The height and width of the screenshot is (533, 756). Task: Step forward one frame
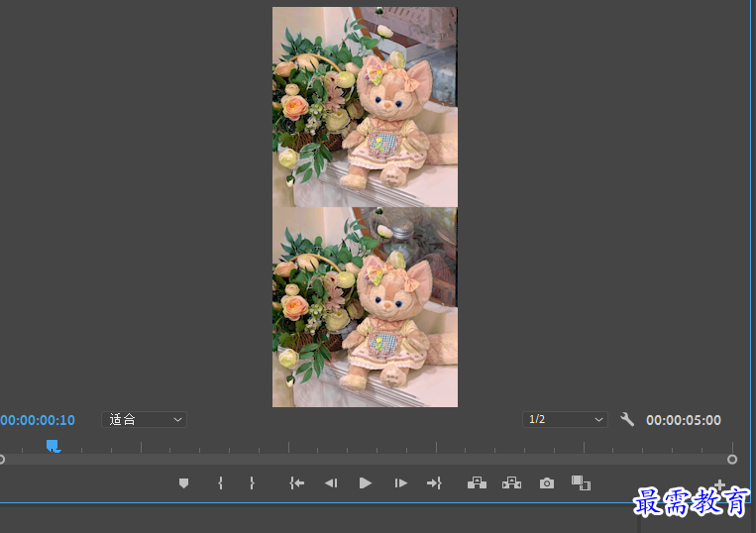point(400,482)
